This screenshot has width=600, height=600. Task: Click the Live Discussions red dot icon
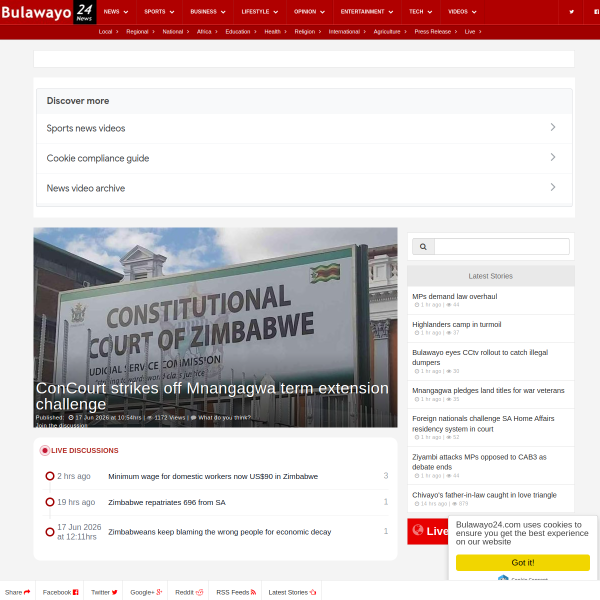(45, 450)
